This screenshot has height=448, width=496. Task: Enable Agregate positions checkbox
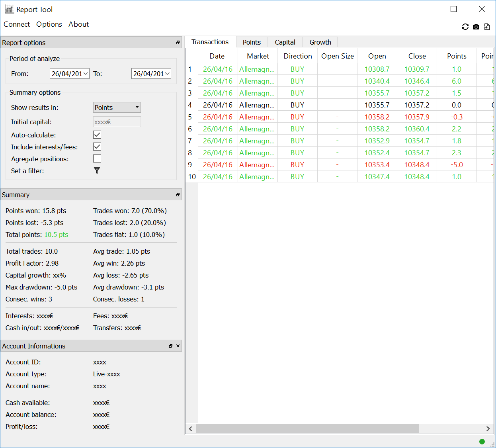[x=97, y=158]
